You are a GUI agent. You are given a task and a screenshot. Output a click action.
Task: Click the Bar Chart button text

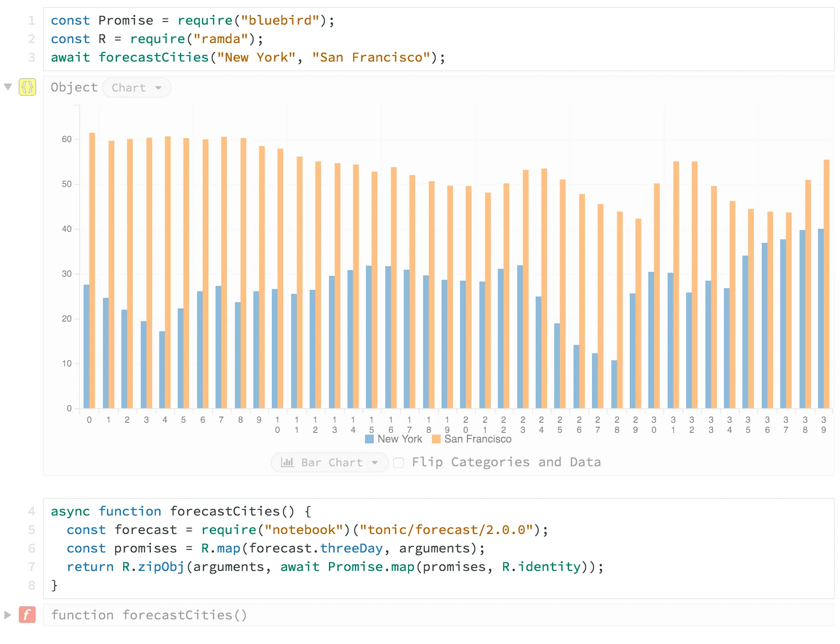click(331, 462)
